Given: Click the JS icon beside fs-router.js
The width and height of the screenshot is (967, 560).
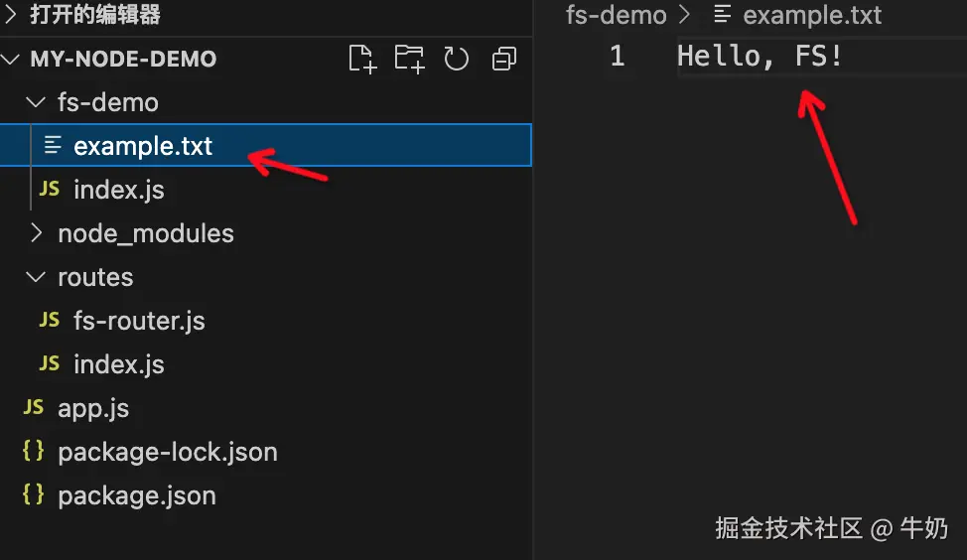Looking at the screenshot, I should pos(49,320).
